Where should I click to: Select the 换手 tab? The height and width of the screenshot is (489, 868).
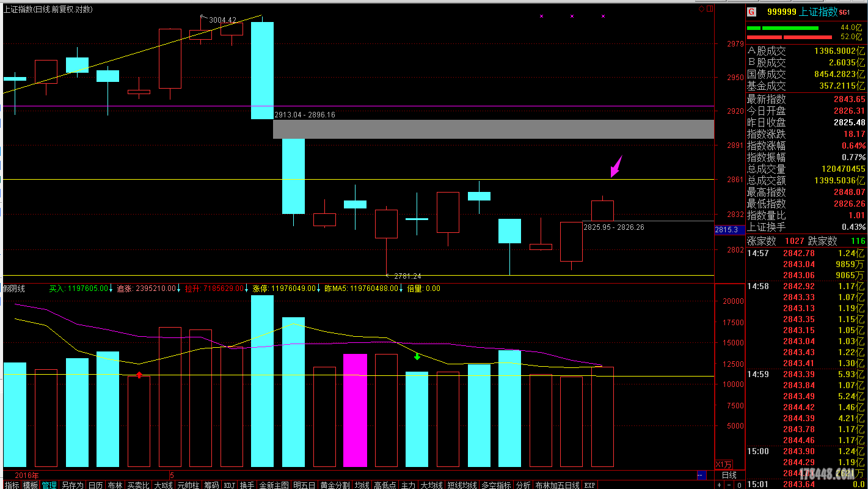click(247, 485)
